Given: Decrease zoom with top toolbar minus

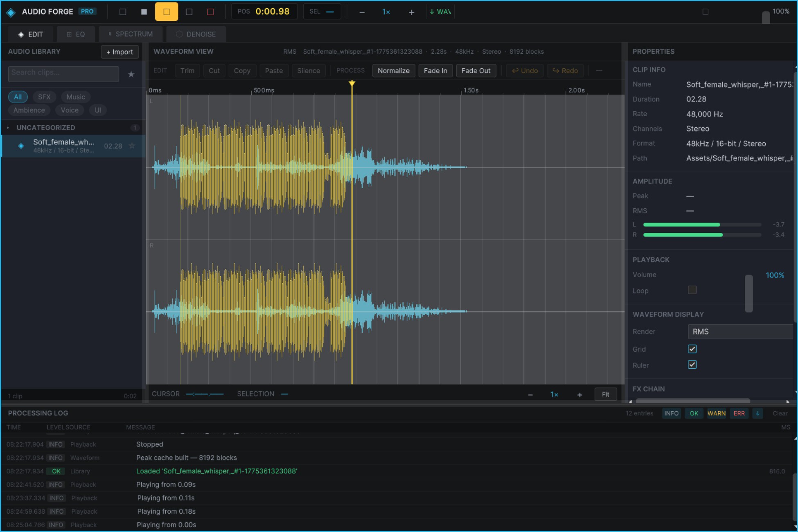Looking at the screenshot, I should (362, 12).
